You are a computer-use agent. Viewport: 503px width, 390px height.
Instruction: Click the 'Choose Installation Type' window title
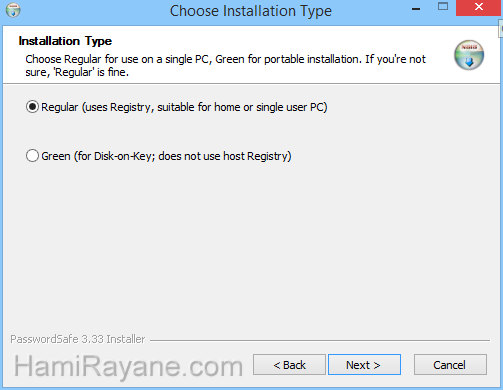251,11
